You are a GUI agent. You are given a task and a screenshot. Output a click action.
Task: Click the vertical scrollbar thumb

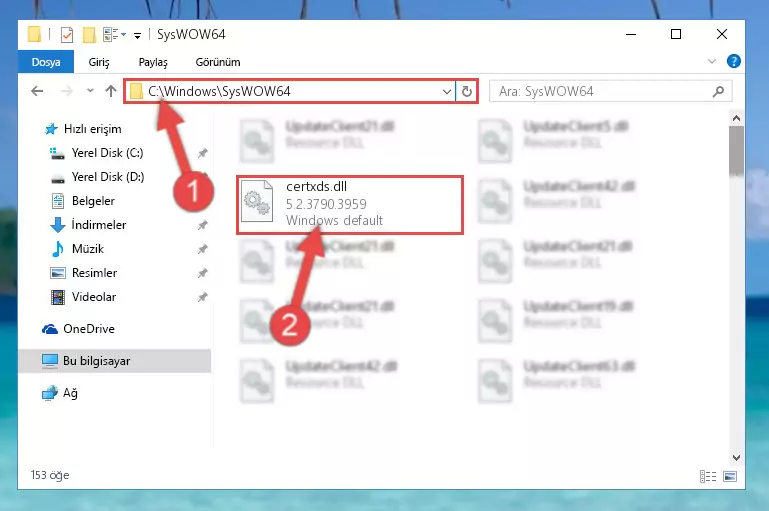click(x=736, y=150)
